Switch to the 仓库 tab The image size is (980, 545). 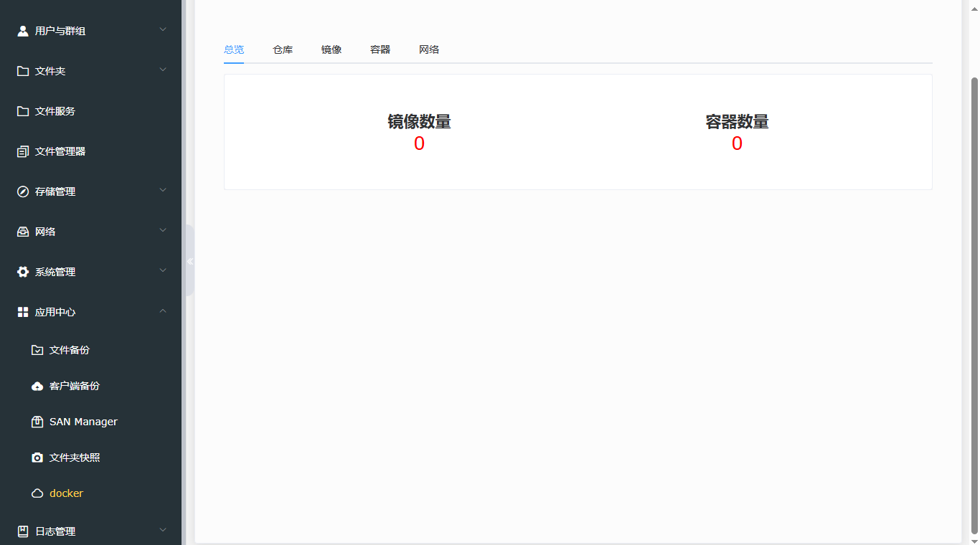tap(283, 49)
